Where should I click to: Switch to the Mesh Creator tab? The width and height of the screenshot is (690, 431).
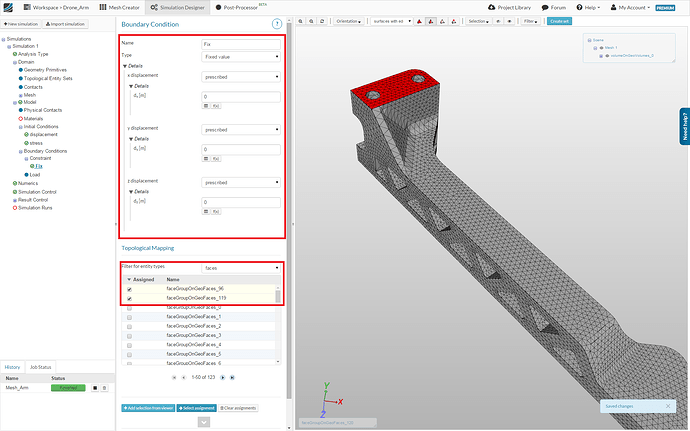(x=121, y=7)
